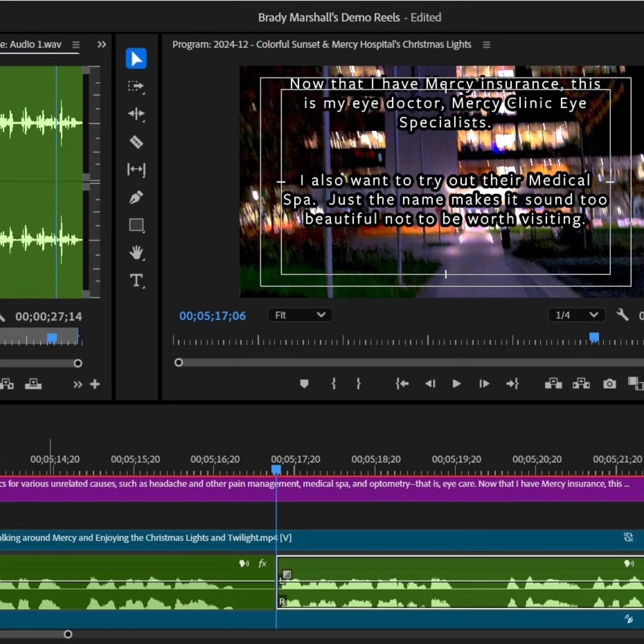Select the Audio 1.wav source tab
Image resolution: width=644 pixels, height=644 pixels.
31,45
